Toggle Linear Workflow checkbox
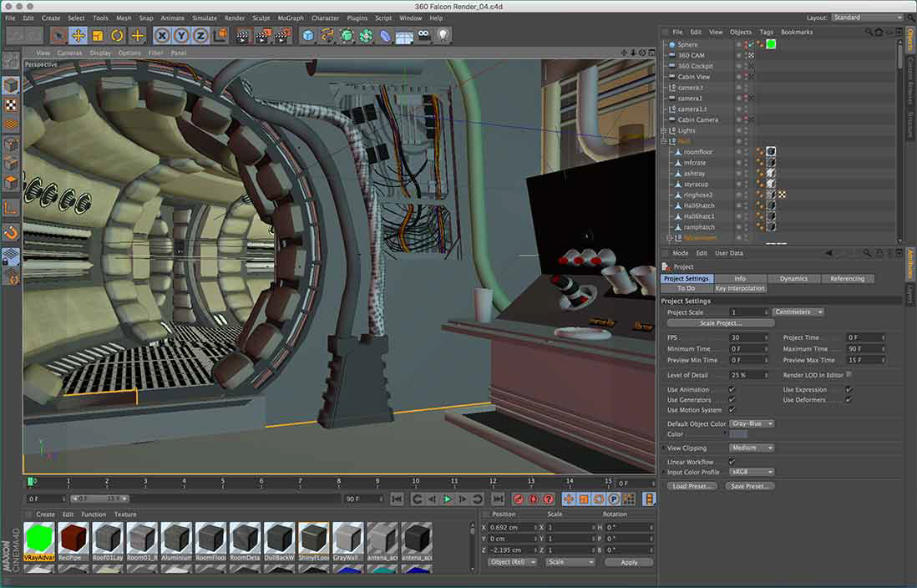 [x=732, y=462]
